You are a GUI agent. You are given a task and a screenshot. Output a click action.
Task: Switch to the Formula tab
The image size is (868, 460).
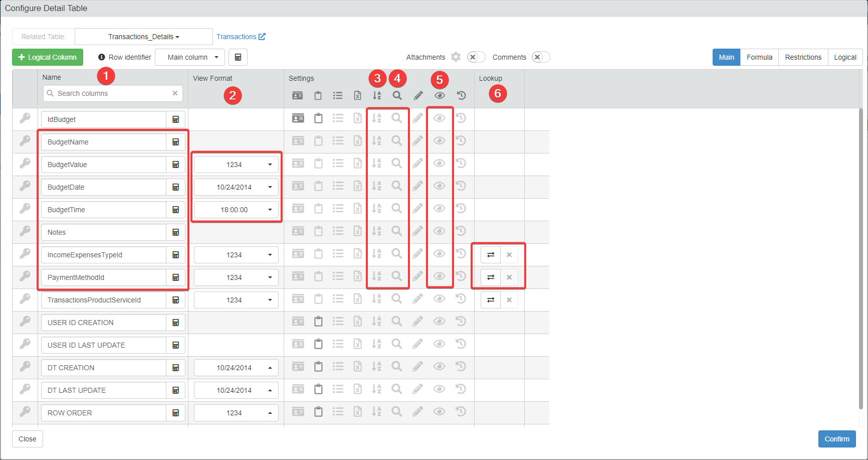[x=759, y=57]
